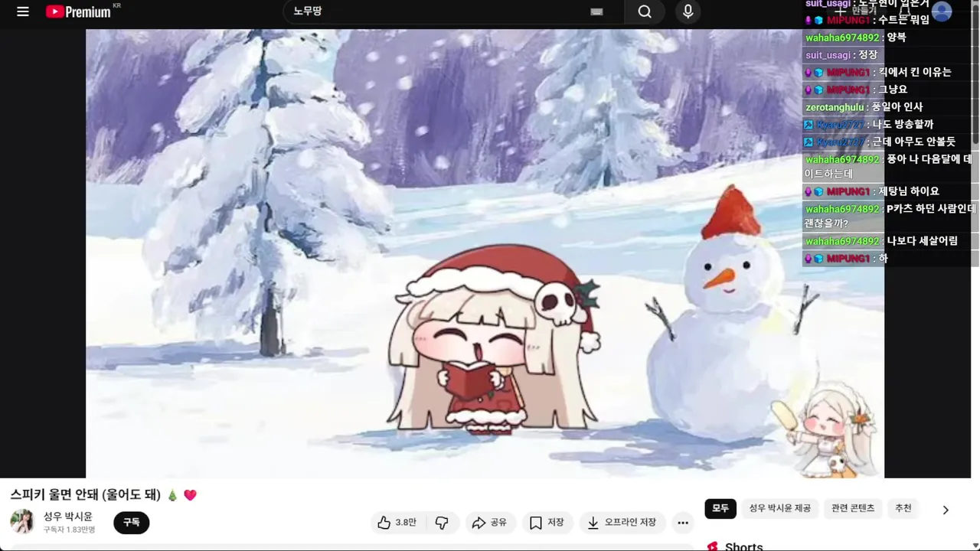
Task: Open the account avatar menu
Action: [x=941, y=11]
